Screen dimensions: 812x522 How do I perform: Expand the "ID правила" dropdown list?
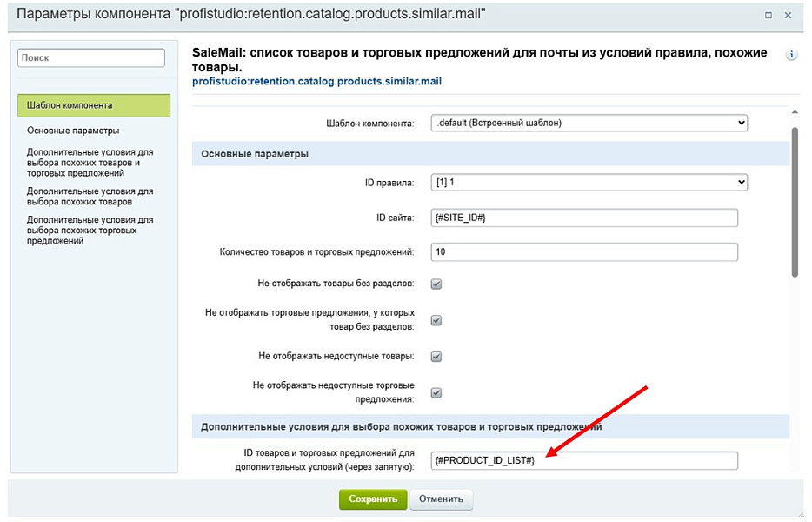pyautogui.click(x=588, y=182)
